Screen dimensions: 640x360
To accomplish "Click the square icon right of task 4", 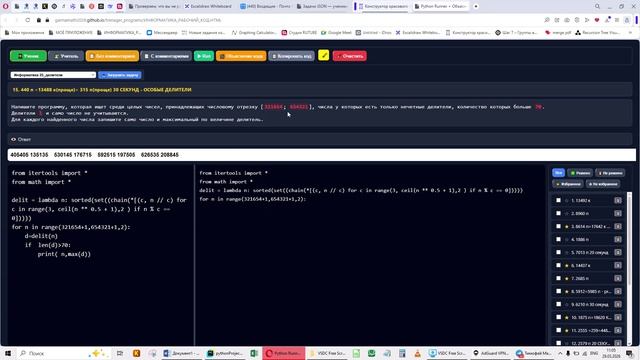I will 618,239.
